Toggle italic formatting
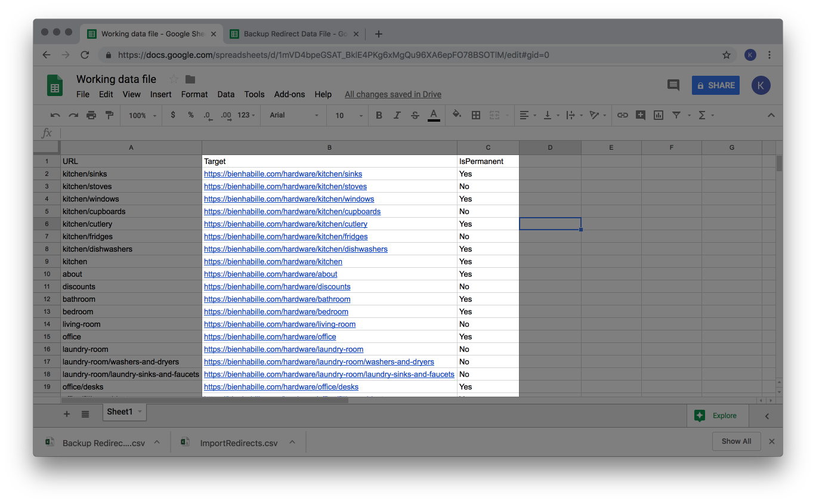Screen dimensions: 816x504 [397, 115]
